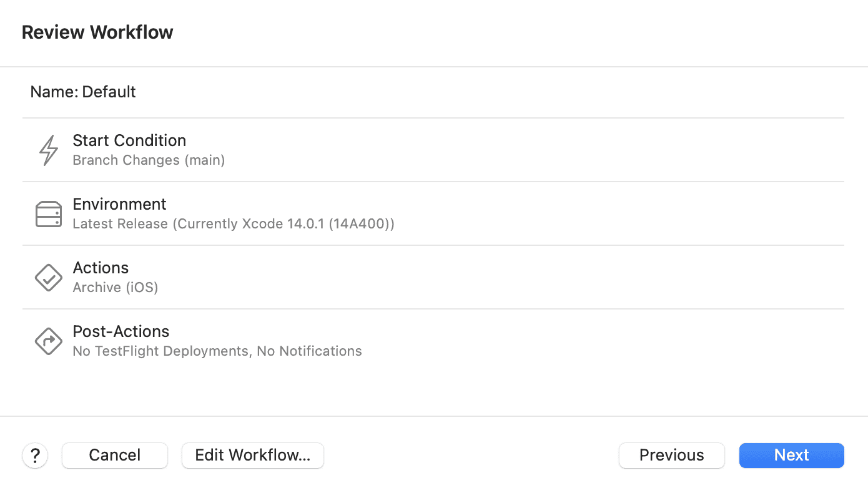Image resolution: width=868 pixels, height=488 pixels.
Task: Click the curved arrow Post-Actions icon
Action: tap(48, 341)
